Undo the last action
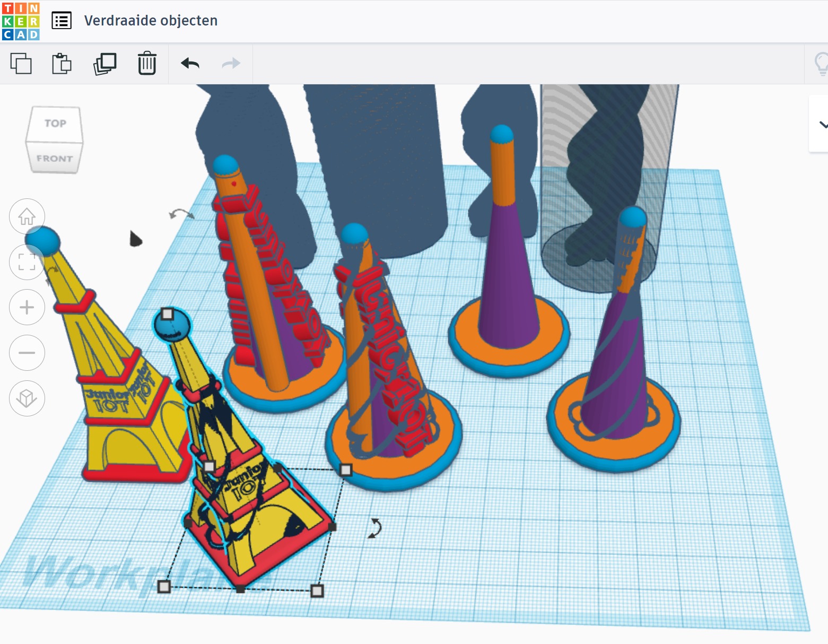The width and height of the screenshot is (828, 644). [190, 63]
